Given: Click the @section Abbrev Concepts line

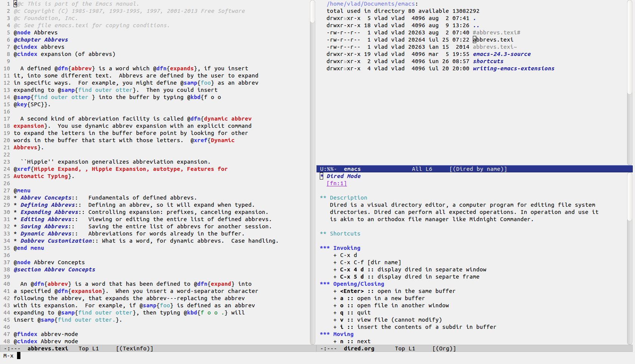Looking at the screenshot, I should pos(54,270).
